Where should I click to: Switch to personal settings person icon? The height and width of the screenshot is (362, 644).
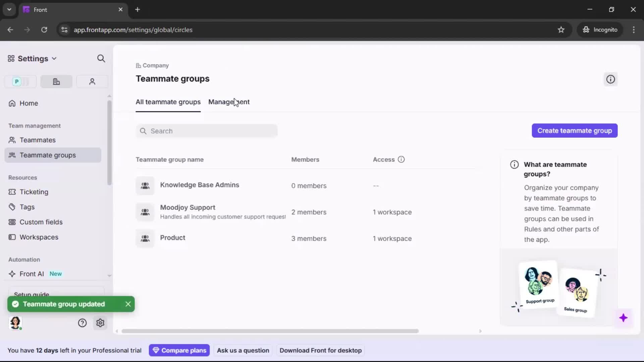92,81
